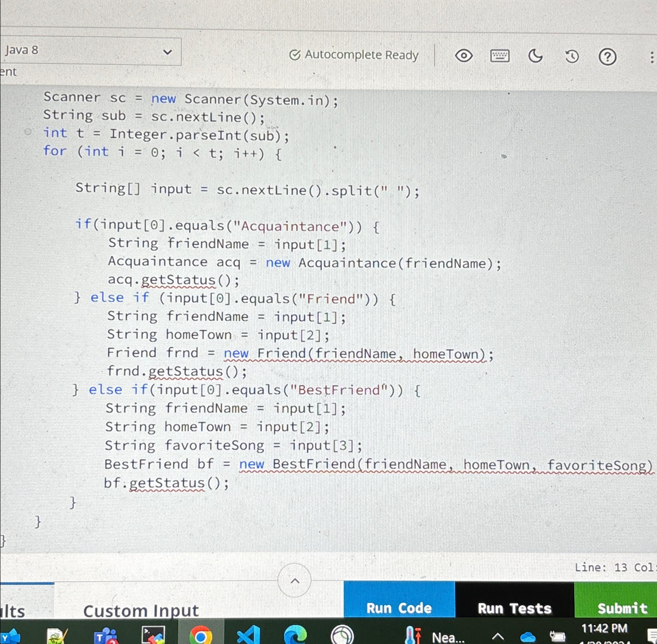Open the three-dot more options menu

tap(652, 57)
